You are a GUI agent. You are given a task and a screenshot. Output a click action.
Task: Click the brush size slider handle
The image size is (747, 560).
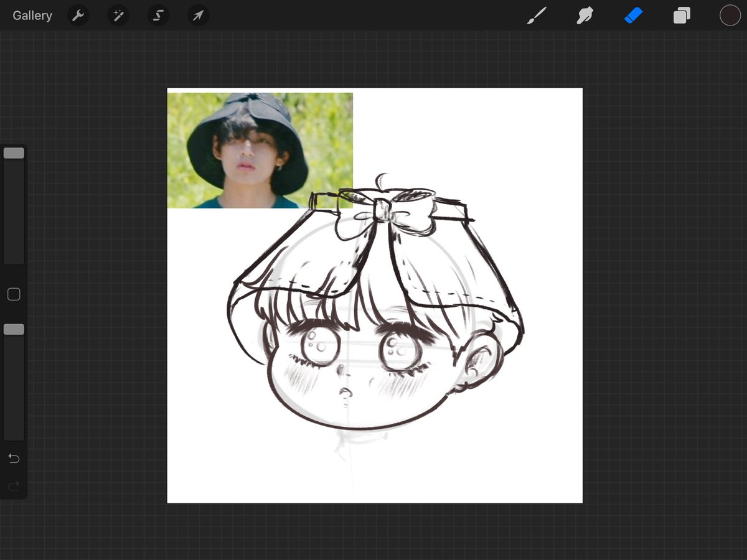pos(14,153)
